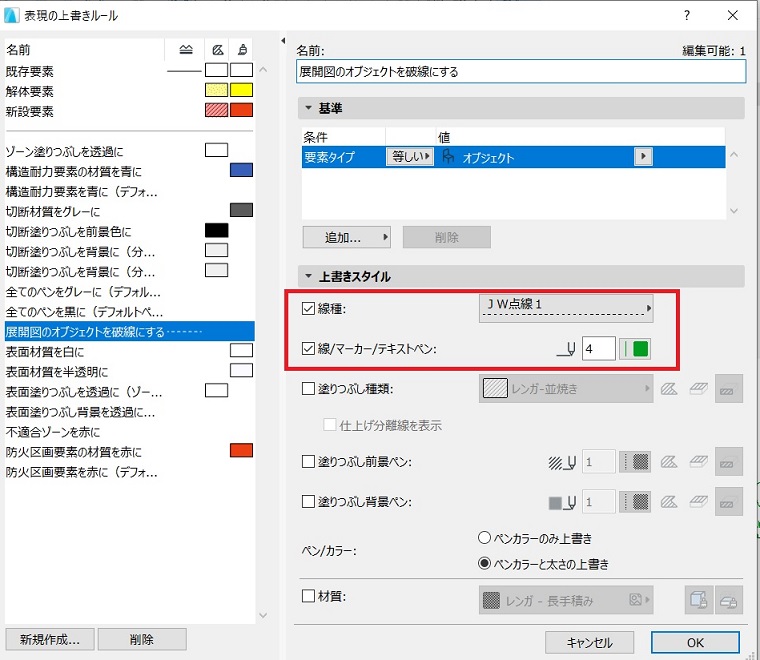The image size is (760, 660).
Task: Click the キャンセル button
Action: pyautogui.click(x=589, y=643)
